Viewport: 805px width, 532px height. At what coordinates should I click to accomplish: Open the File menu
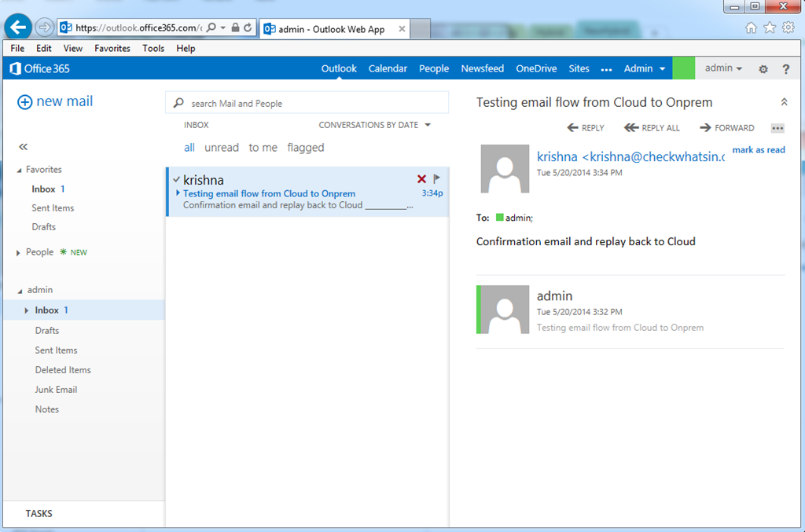click(x=17, y=48)
